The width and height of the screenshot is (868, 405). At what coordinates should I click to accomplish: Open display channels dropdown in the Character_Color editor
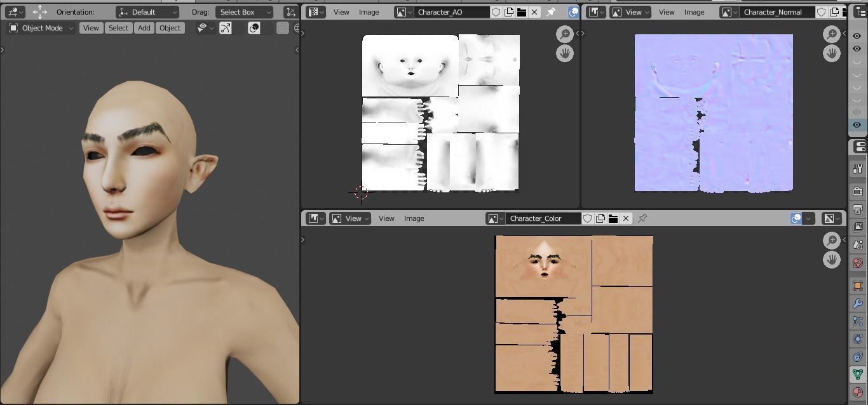[x=832, y=218]
